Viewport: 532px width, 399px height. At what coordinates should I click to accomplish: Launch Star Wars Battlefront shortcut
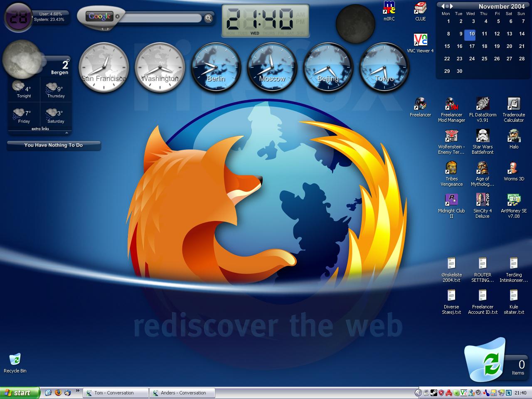tap(483, 142)
